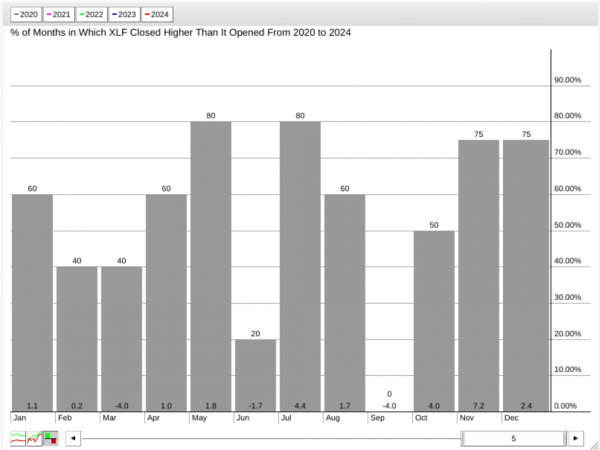Viewport: 600px width, 450px height.
Task: Click the May bar labeled 80
Action: [x=211, y=266]
